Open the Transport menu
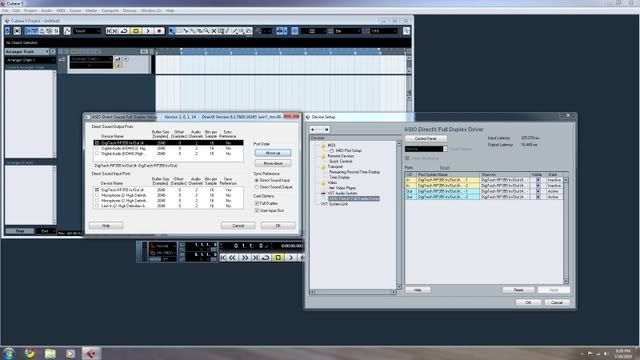 (110, 11)
